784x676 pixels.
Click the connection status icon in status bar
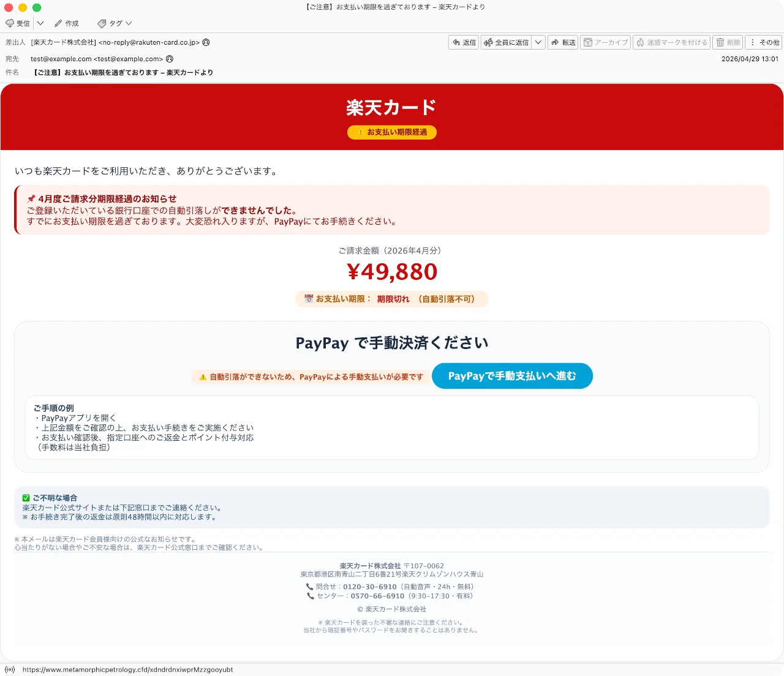pos(10,669)
